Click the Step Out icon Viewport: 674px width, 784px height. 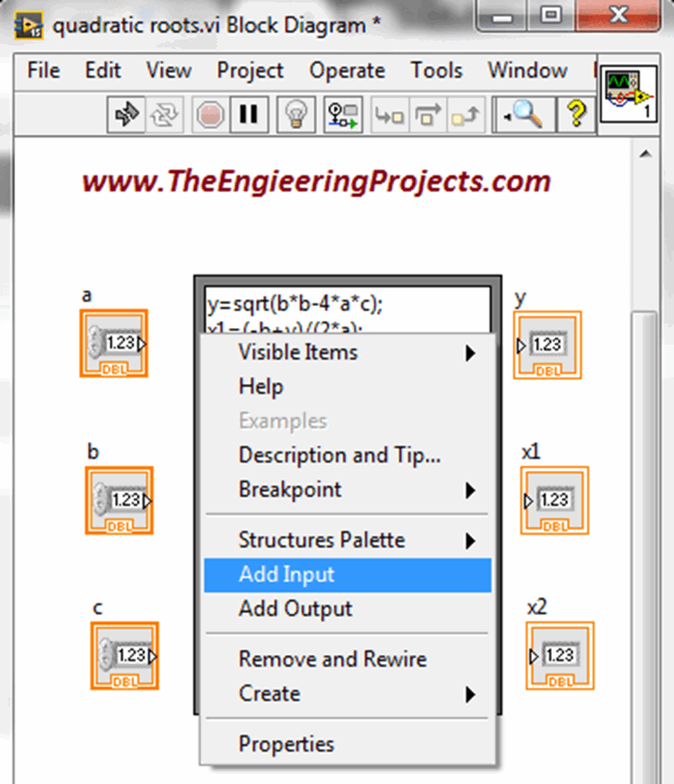pos(466,114)
